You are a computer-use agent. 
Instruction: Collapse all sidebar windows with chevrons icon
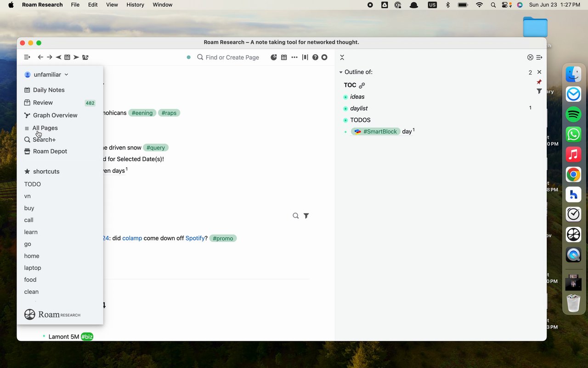tap(342, 57)
